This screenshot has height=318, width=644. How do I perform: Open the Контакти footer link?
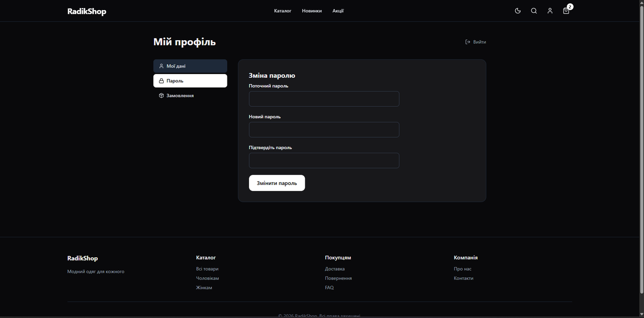click(x=464, y=278)
